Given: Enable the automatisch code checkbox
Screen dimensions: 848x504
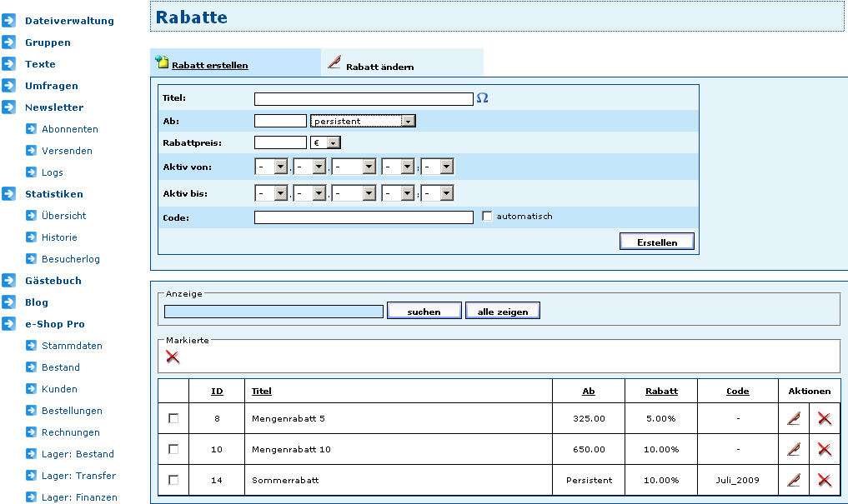Looking at the screenshot, I should (x=488, y=217).
